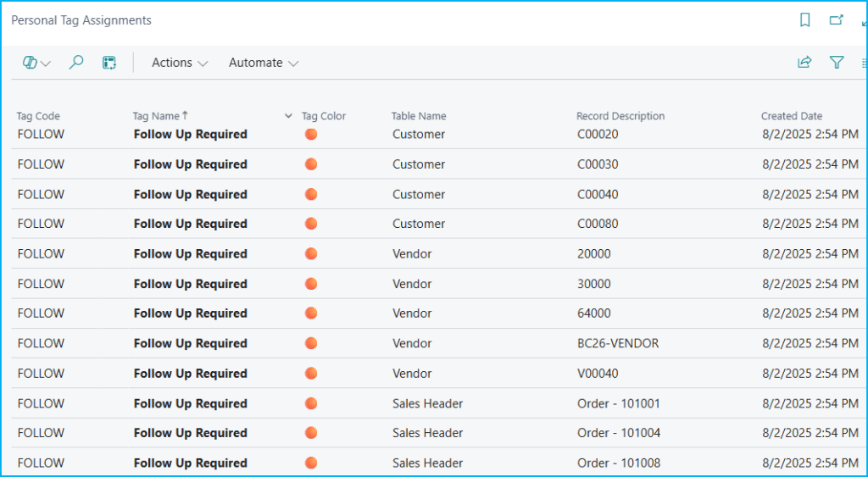Open the Automate menu
This screenshot has width=868, height=477.
[x=263, y=63]
